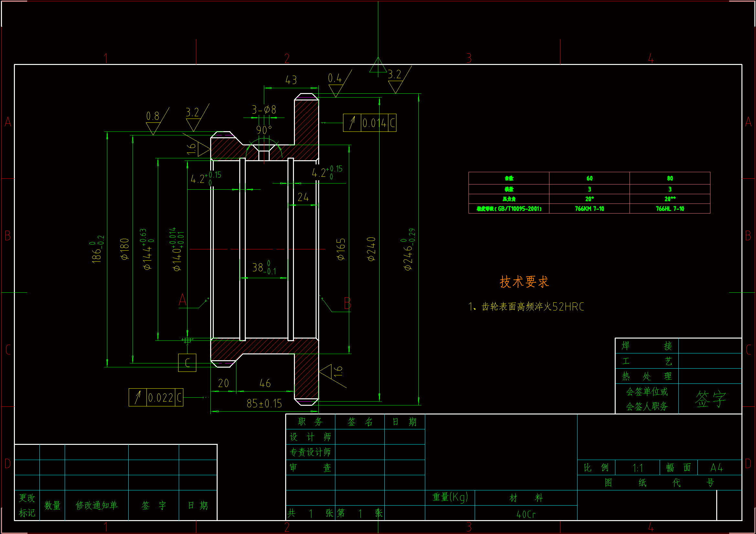Screen dimensions: 756x534
Task: Click the 766KM 7-10 table cell
Action: [589, 209]
